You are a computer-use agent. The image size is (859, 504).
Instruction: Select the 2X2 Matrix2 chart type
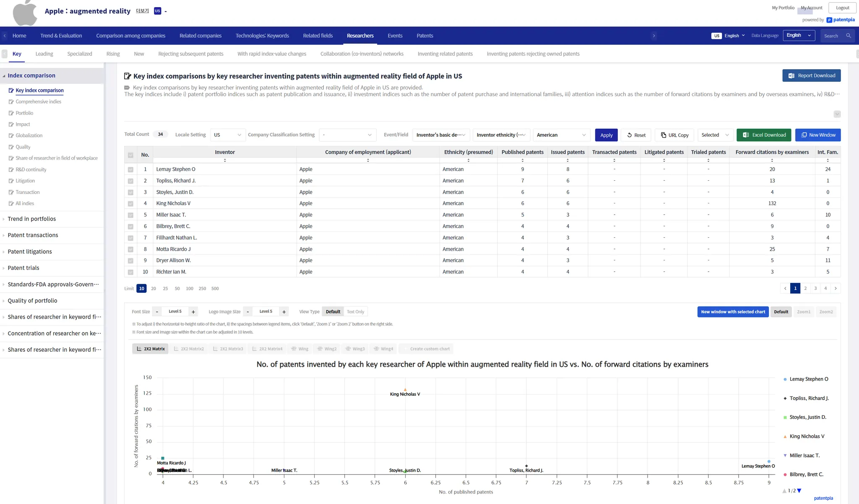coord(189,349)
